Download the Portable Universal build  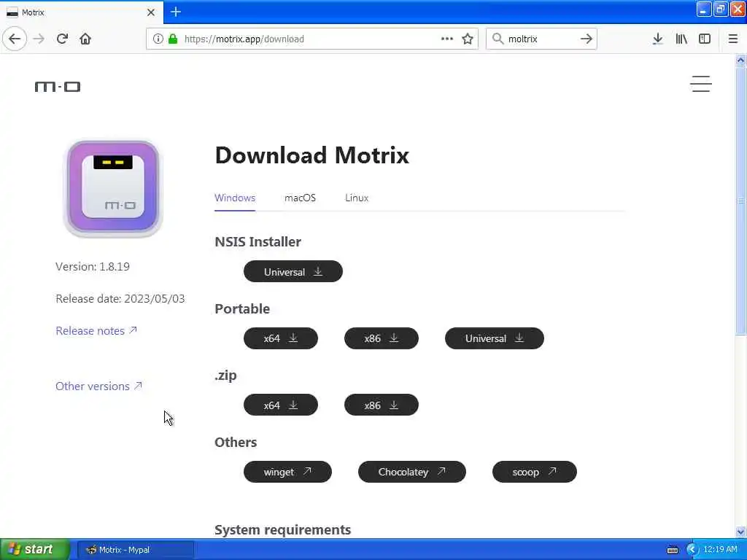[x=494, y=338]
